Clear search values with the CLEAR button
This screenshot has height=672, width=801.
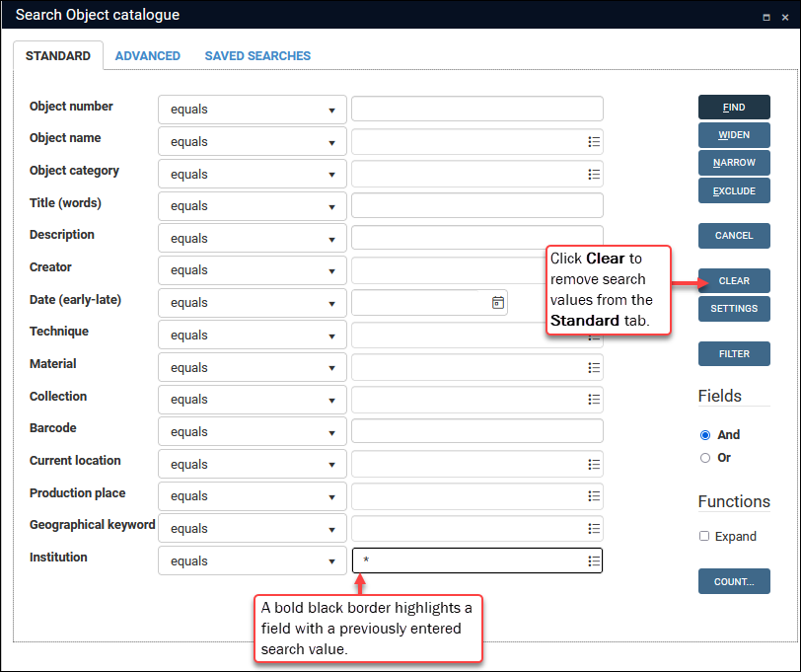(x=734, y=280)
